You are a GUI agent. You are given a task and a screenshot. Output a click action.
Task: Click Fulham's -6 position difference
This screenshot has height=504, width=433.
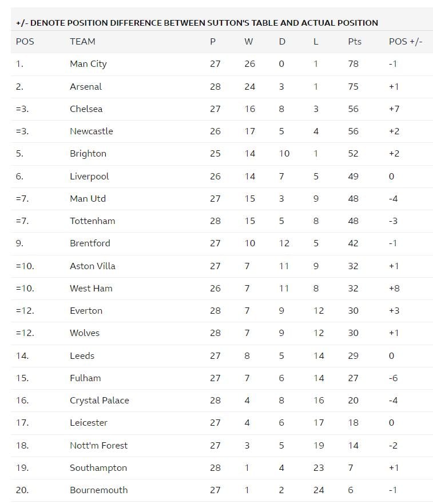(393, 378)
